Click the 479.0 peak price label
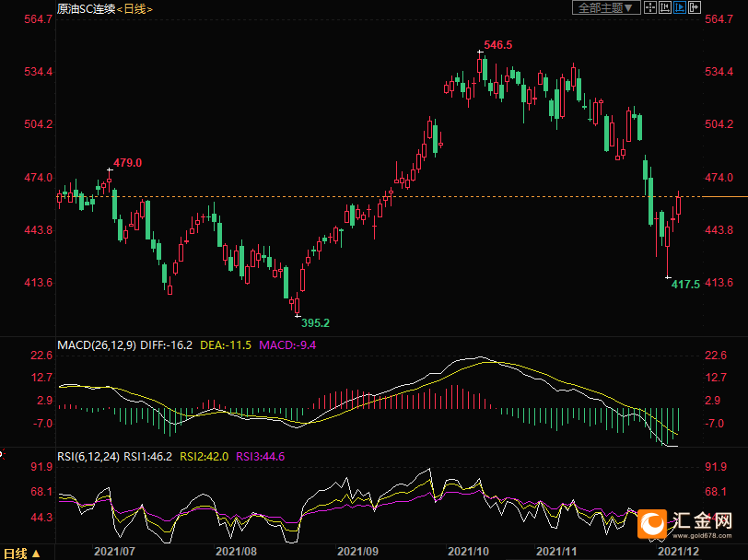 pyautogui.click(x=127, y=162)
